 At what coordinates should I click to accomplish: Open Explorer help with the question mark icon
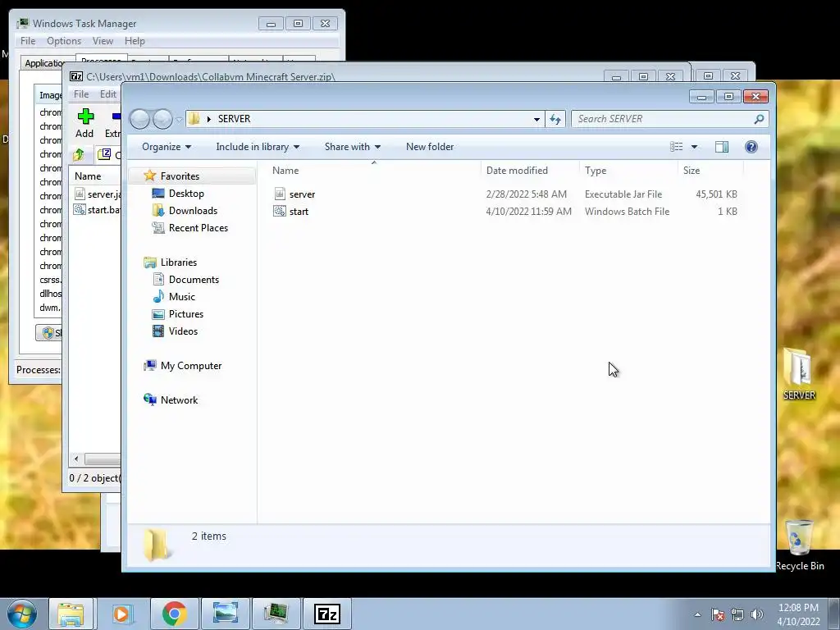[x=751, y=147]
